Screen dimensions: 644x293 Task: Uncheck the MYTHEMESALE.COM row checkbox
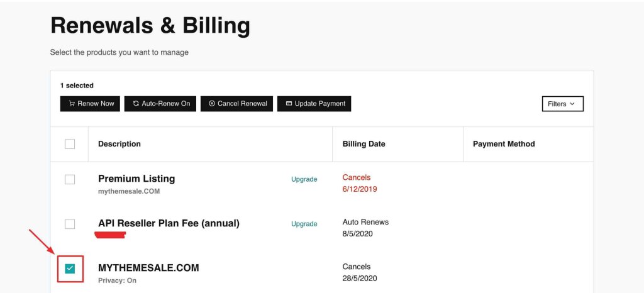70,269
